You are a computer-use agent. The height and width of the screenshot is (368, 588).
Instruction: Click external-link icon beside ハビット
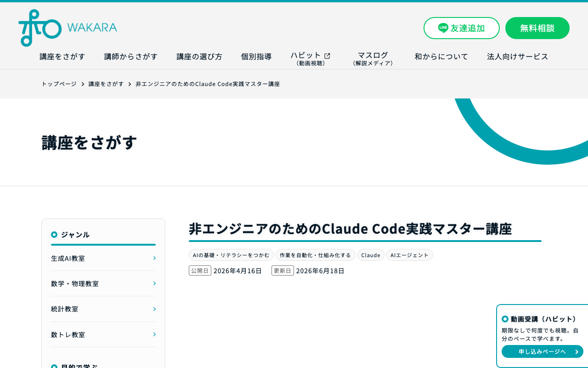coord(327,56)
